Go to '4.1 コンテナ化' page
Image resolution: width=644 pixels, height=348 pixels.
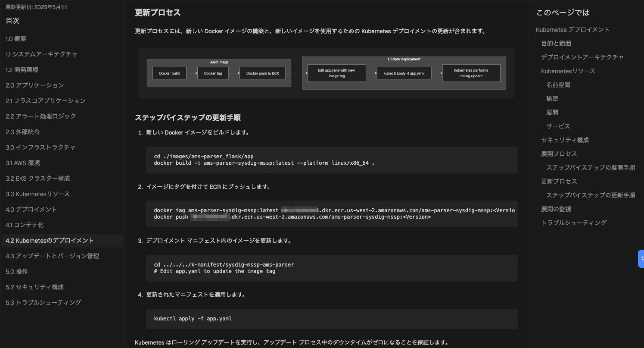pos(25,225)
